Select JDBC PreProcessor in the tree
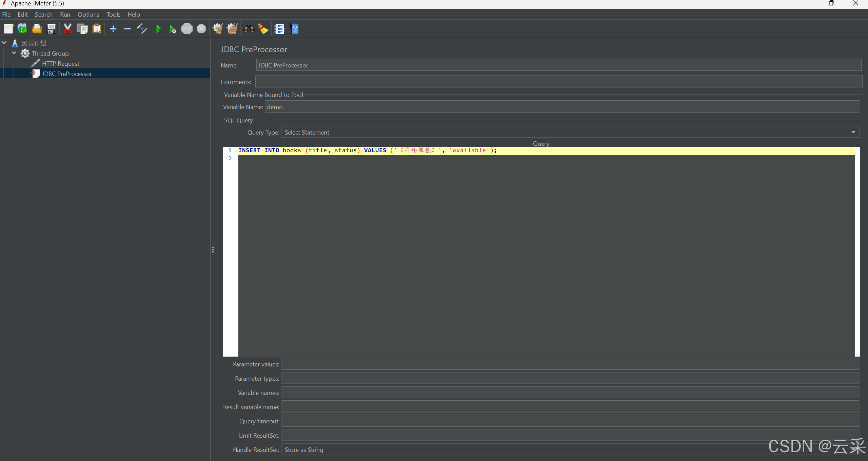This screenshot has width=868, height=461. pyautogui.click(x=67, y=74)
